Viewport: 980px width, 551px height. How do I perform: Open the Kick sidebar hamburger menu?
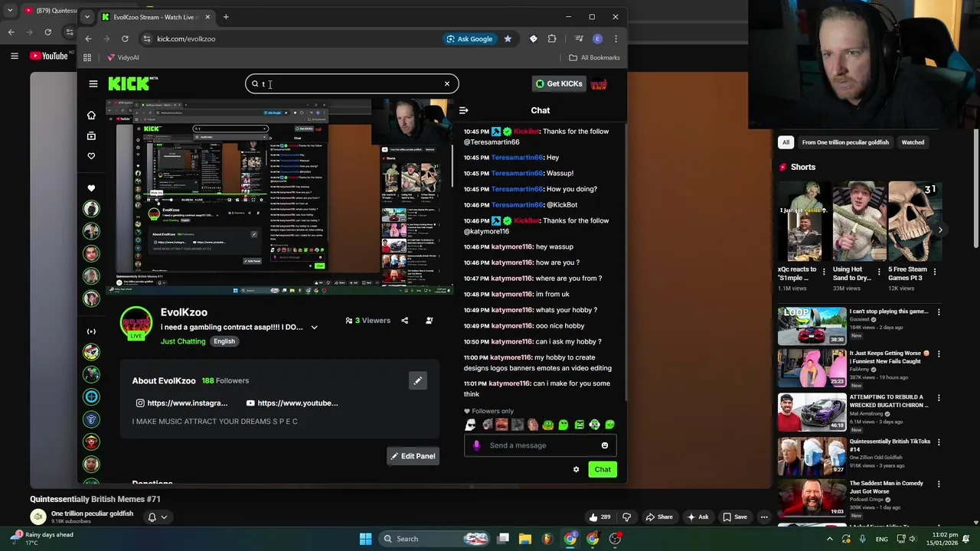pos(93,84)
